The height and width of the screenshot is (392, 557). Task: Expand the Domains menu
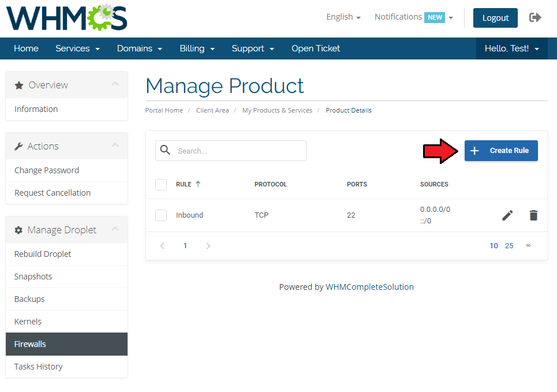click(x=140, y=48)
